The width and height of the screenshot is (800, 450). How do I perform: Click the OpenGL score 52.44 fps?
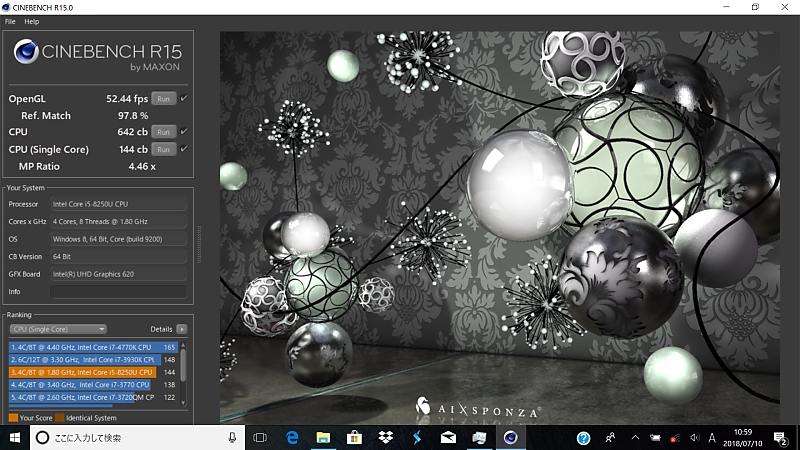[x=127, y=98]
